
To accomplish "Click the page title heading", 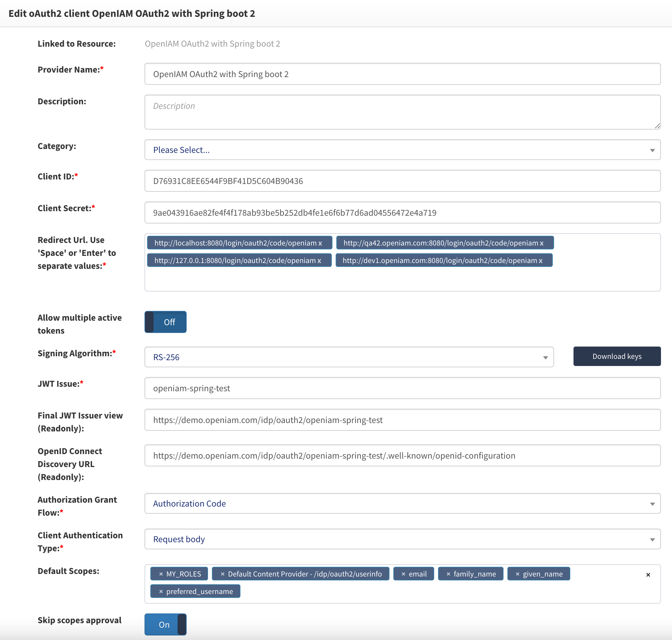I will pyautogui.click(x=132, y=13).
